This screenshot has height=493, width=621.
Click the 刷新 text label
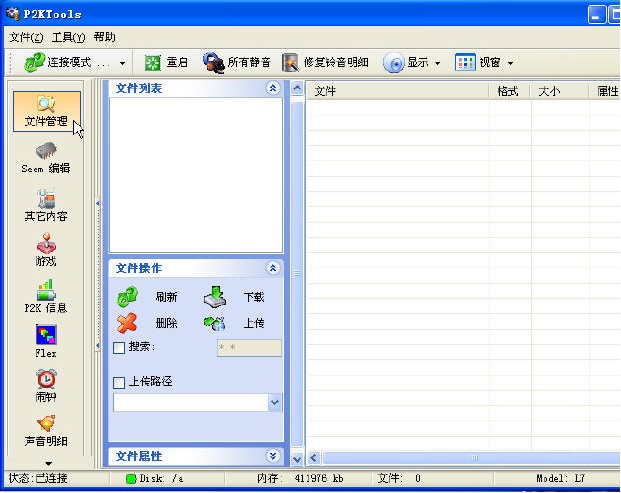[166, 297]
